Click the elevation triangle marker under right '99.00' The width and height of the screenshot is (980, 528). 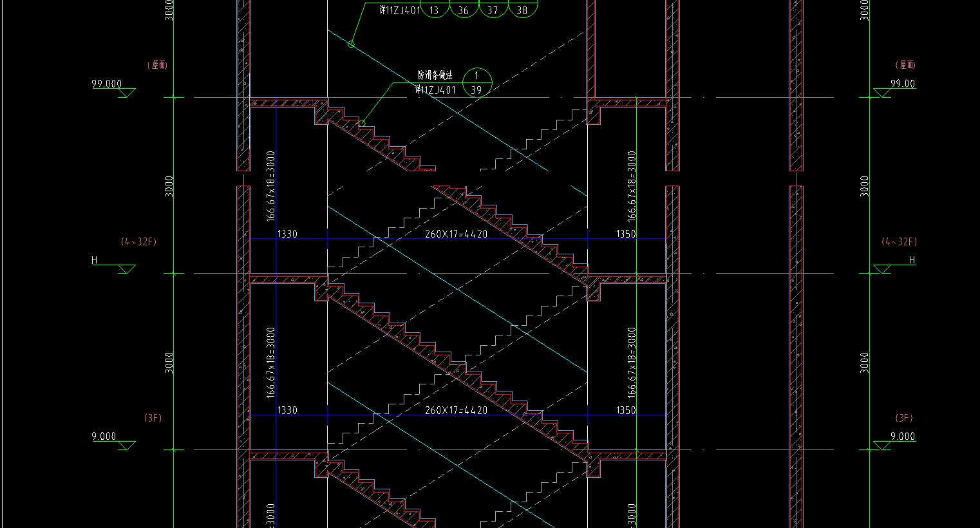tap(881, 93)
